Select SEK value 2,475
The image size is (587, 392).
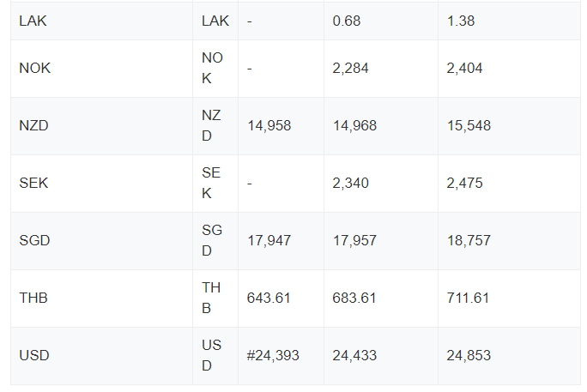click(464, 184)
